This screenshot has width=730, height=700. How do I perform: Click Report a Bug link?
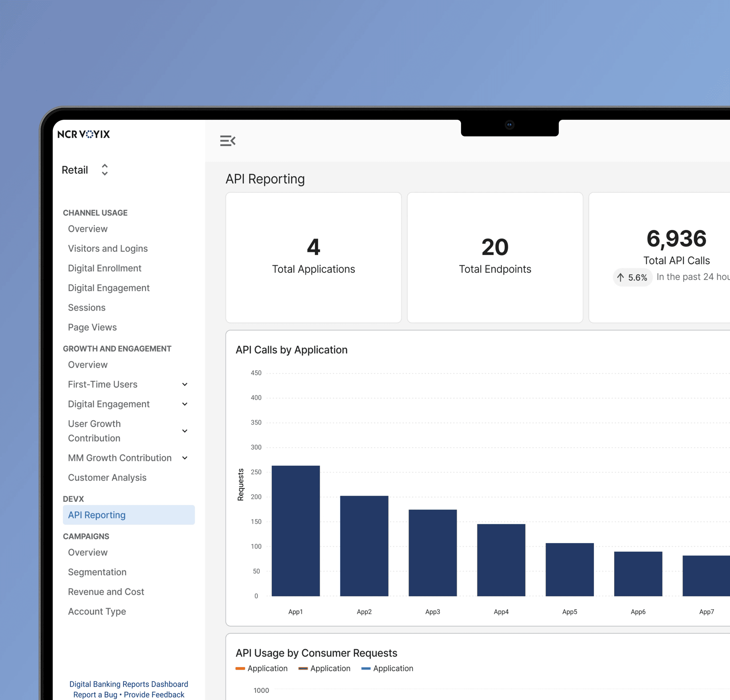pyautogui.click(x=95, y=695)
